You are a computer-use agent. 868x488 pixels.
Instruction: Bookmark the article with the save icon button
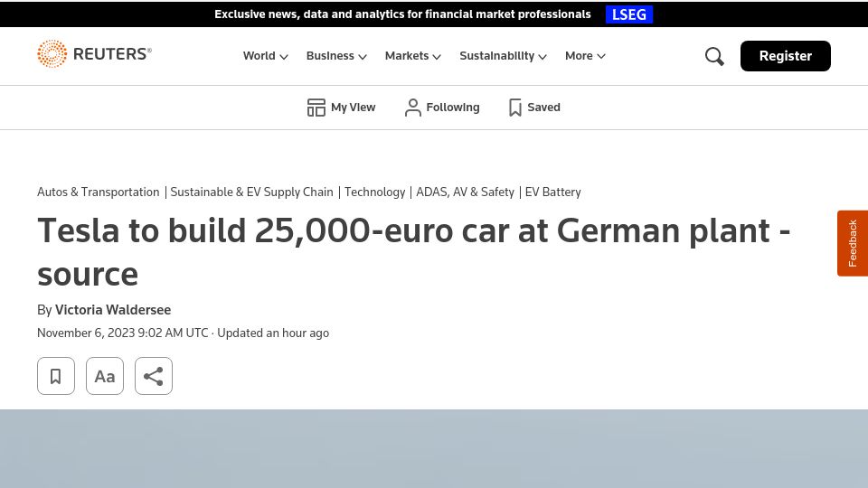(56, 376)
